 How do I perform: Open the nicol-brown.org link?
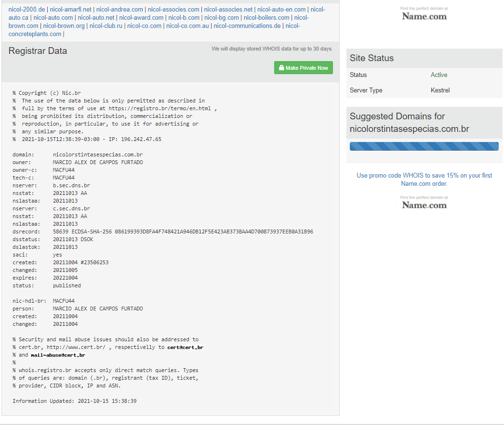pyautogui.click(x=64, y=26)
